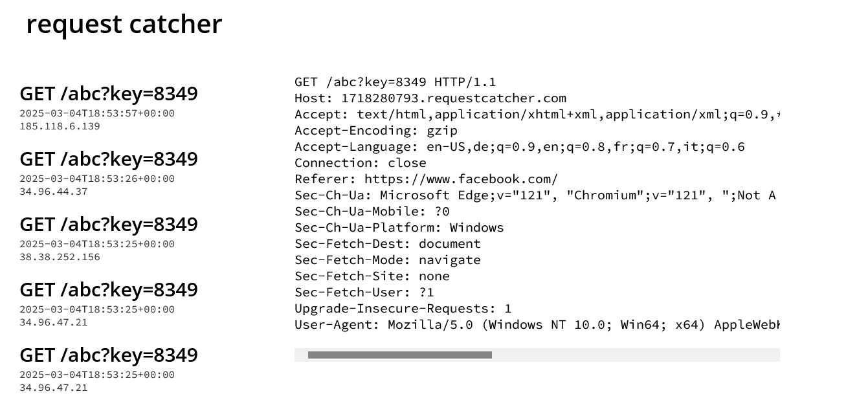Click the Accept-Language header line
The height and width of the screenshot is (409, 868).
point(520,147)
